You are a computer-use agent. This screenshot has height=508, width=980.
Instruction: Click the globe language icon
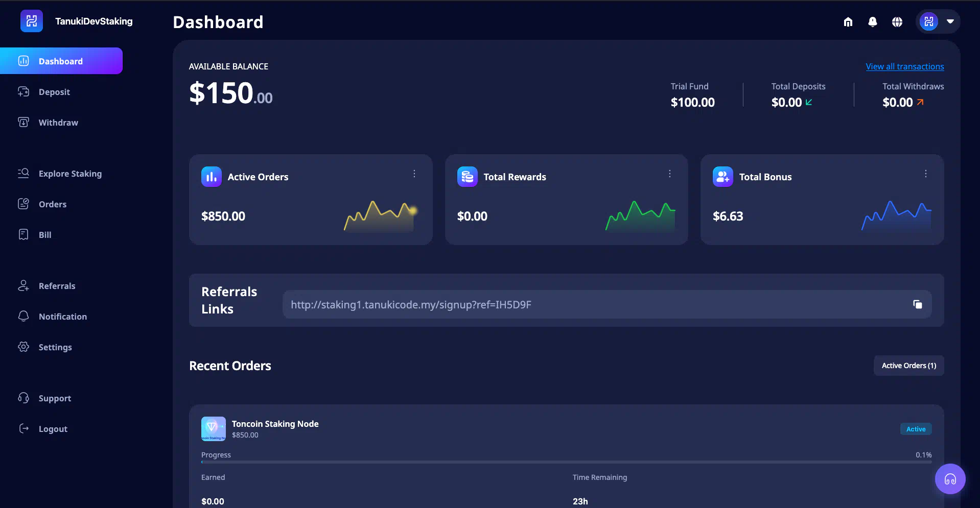(x=897, y=22)
